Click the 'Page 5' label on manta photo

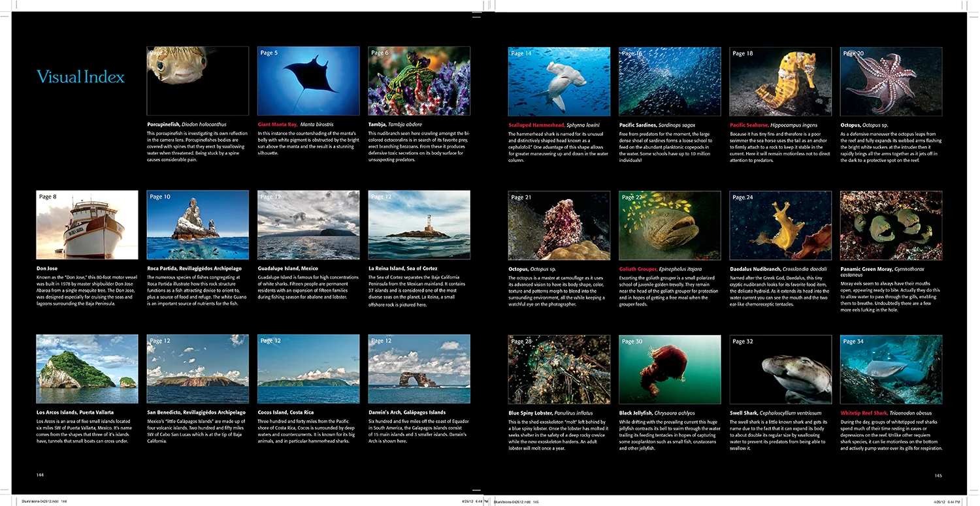(269, 53)
